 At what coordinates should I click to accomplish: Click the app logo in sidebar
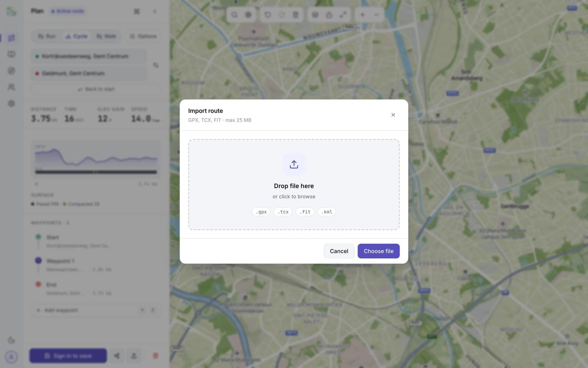click(x=11, y=11)
